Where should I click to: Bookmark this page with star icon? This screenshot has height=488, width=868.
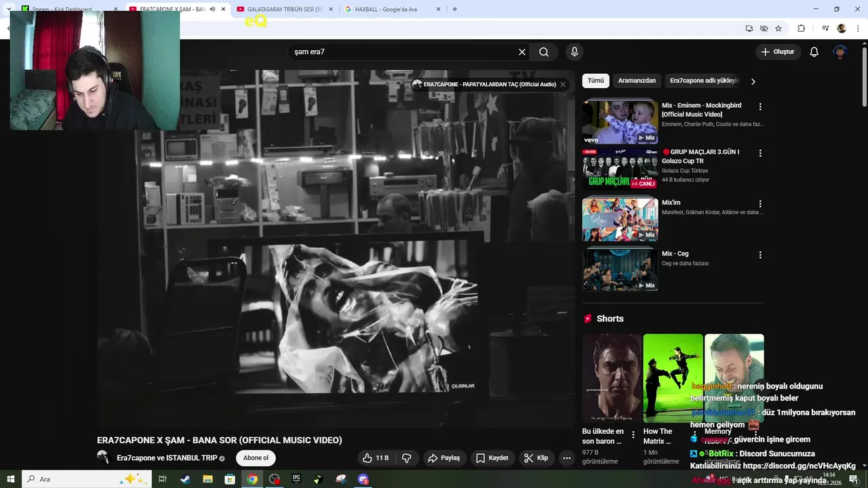778,28
